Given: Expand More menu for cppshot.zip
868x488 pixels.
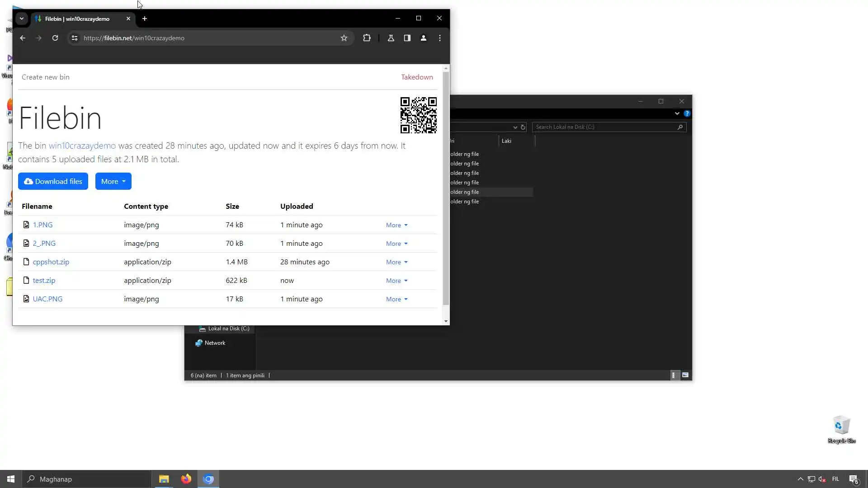Looking at the screenshot, I should (x=396, y=262).
